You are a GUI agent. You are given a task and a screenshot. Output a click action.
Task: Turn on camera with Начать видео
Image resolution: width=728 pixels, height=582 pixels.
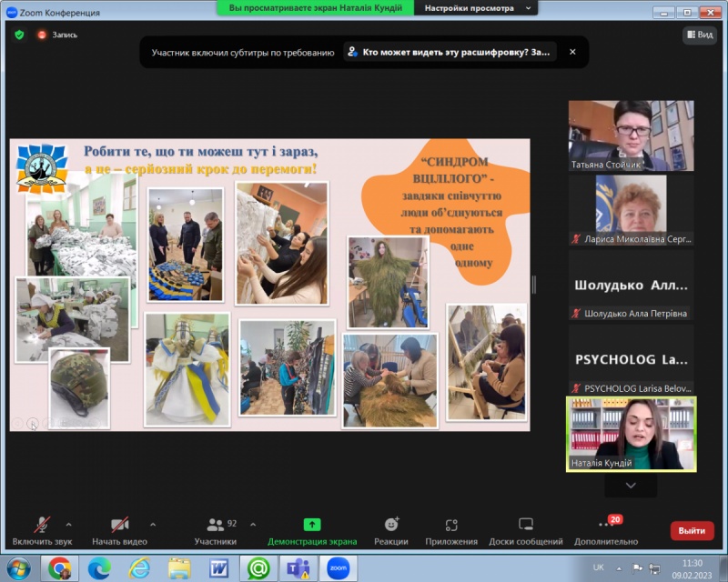119,531
